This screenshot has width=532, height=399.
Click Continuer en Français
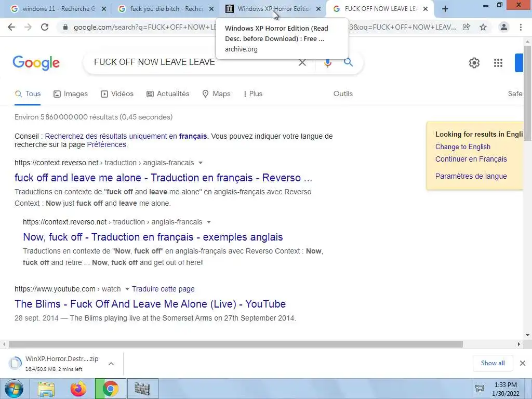pyautogui.click(x=471, y=159)
